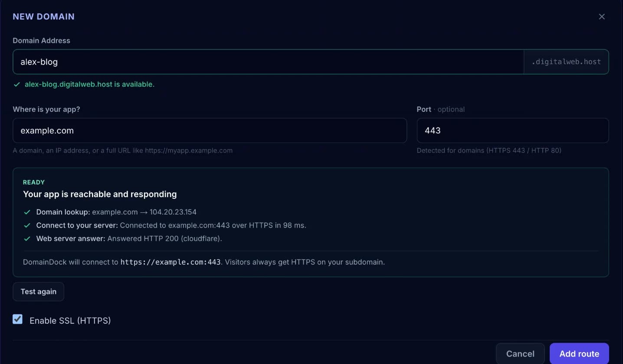Click 'Your app is reachable and responding' heading

[x=100, y=194]
